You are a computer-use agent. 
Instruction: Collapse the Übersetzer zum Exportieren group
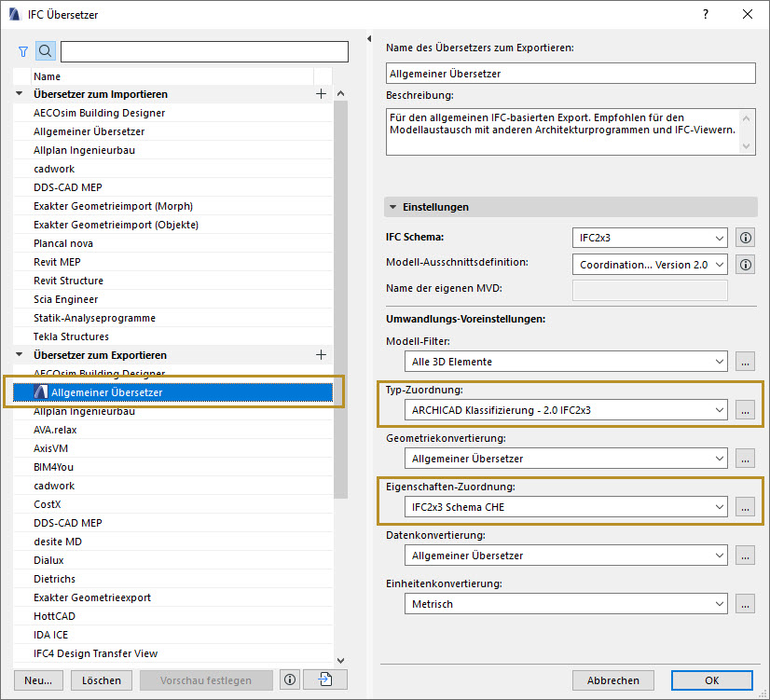click(x=20, y=354)
